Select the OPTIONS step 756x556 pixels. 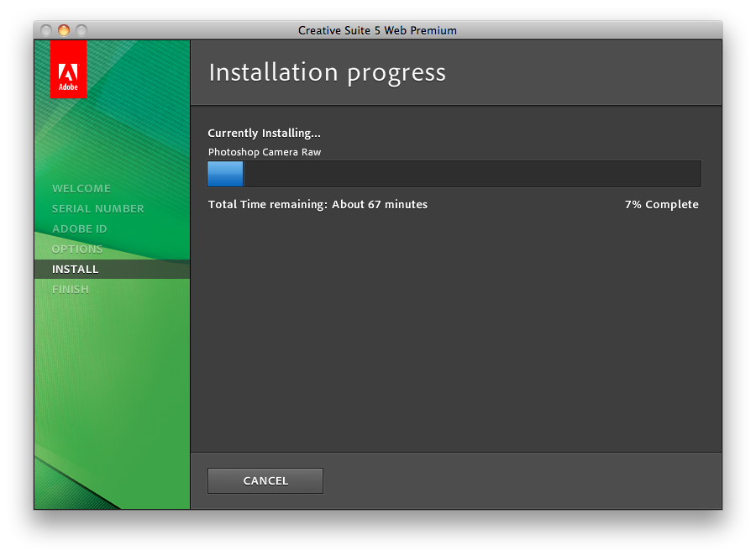coord(77,249)
